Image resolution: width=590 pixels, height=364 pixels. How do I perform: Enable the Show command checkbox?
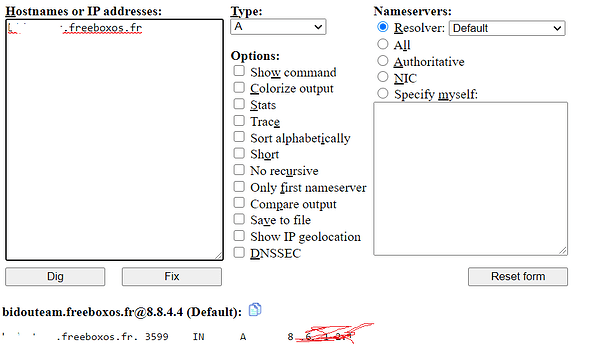coord(239,71)
